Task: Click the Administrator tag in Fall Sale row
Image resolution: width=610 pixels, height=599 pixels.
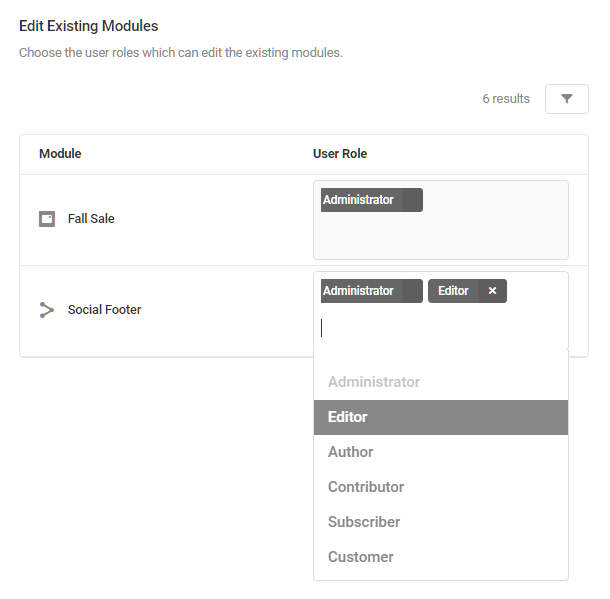Action: pos(372,200)
